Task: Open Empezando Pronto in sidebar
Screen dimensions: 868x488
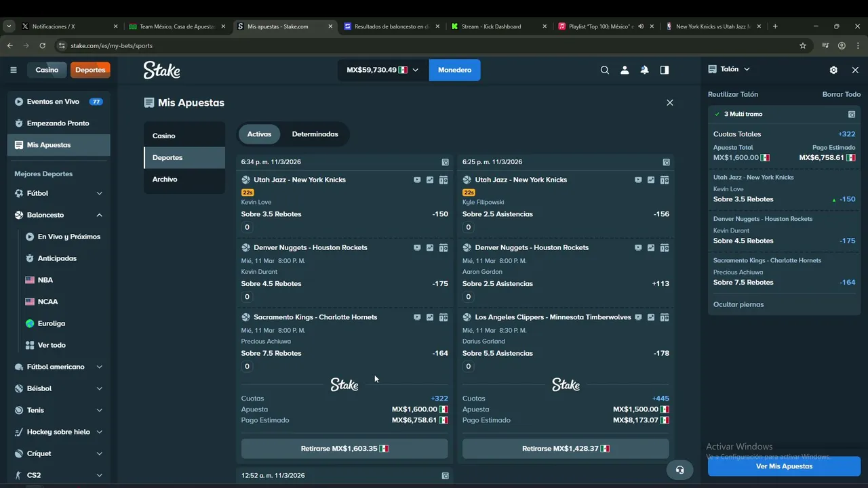Action: 58,123
